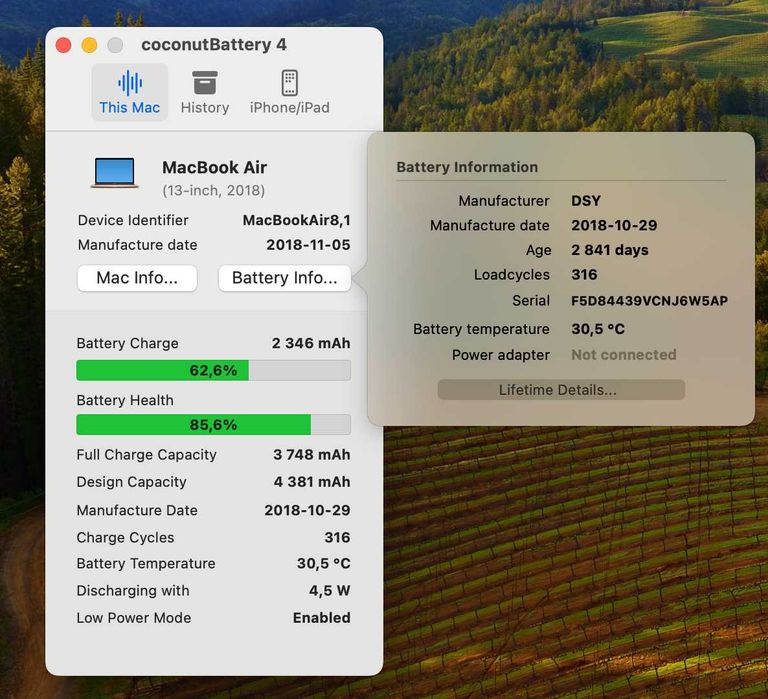Click the Serial label in popover
This screenshot has width=768, height=699.
(x=531, y=301)
